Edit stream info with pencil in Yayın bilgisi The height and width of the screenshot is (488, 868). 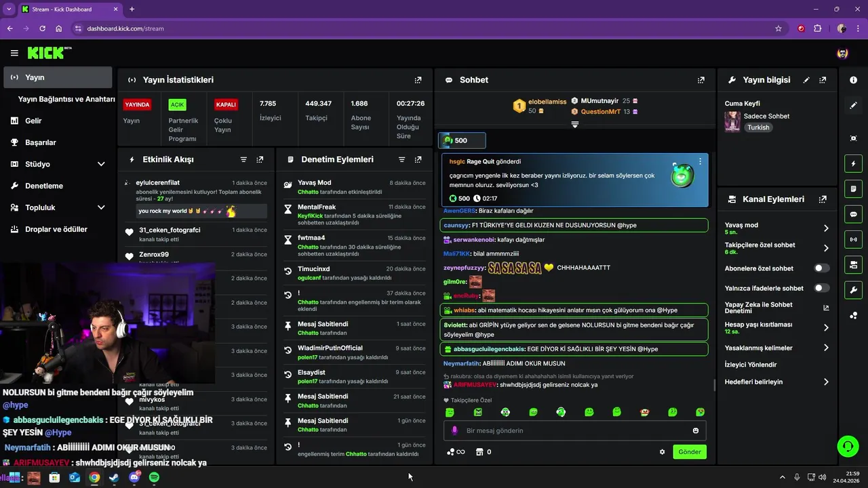pyautogui.click(x=806, y=80)
